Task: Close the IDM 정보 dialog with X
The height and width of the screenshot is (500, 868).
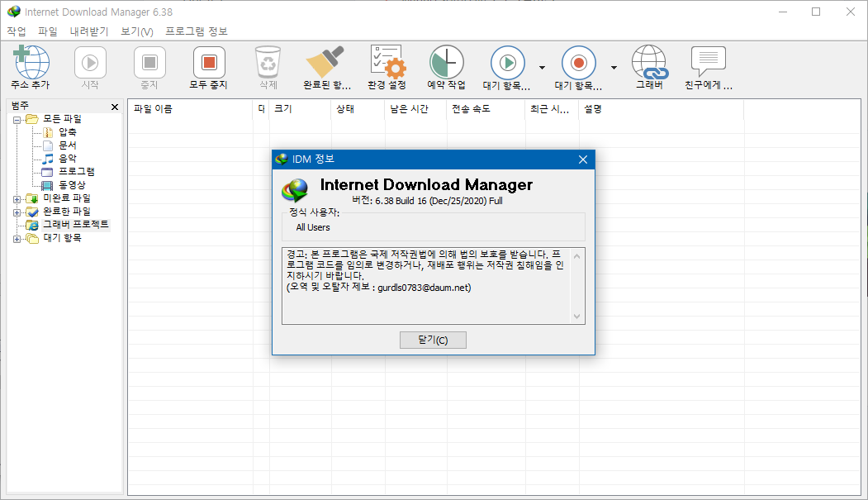Action: (x=583, y=160)
